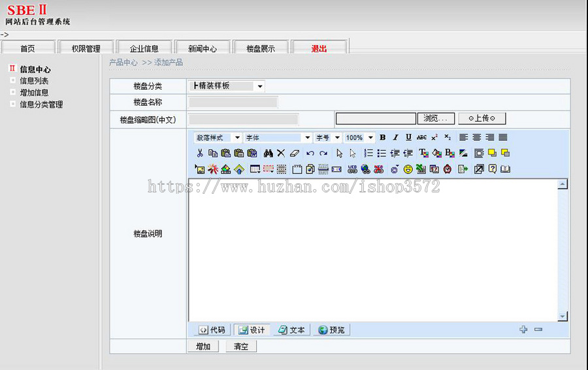Open the 段落样式 paragraph style dropdown
Image resolution: width=588 pixels, height=370 pixels.
click(x=218, y=138)
